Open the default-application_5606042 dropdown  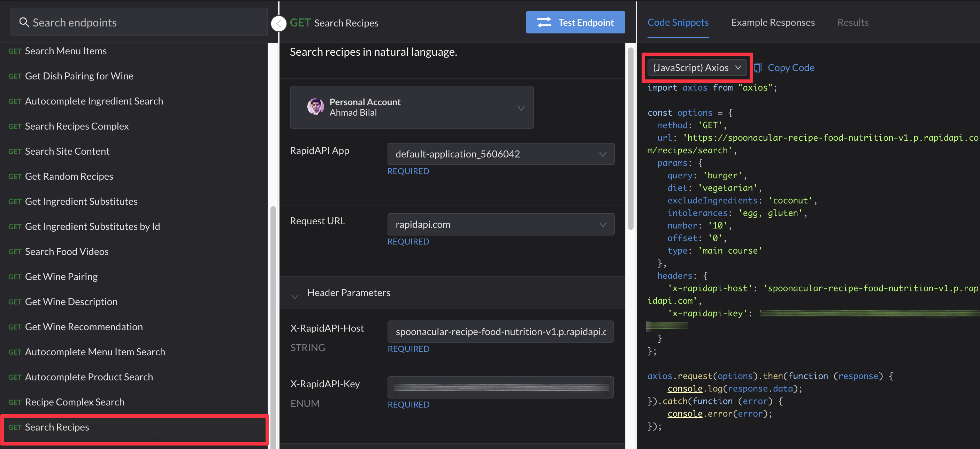(x=500, y=154)
